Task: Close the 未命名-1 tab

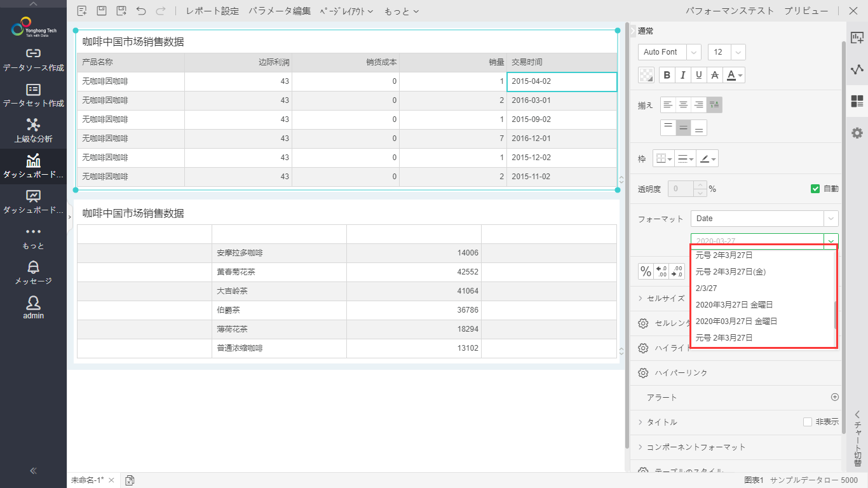Action: tap(111, 480)
